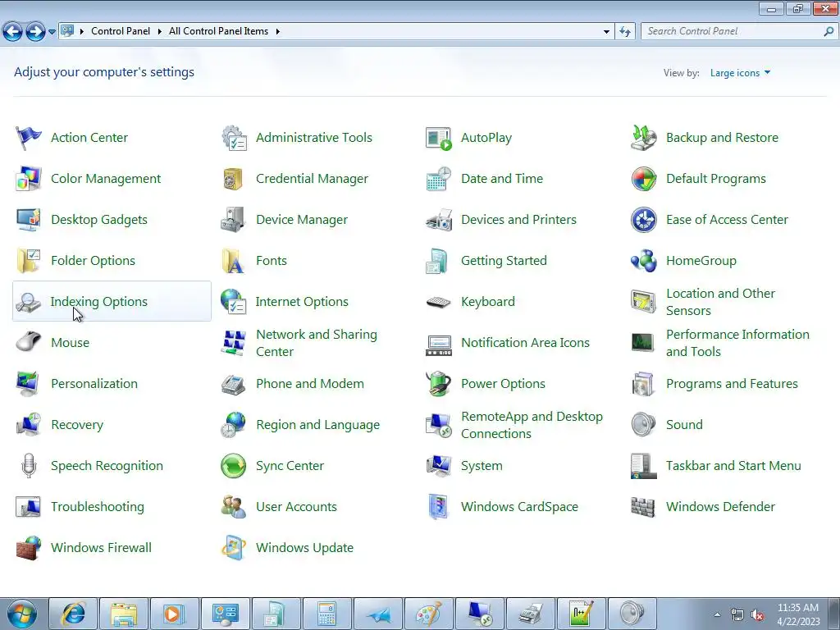The width and height of the screenshot is (840, 630).
Task: Open the Troubleshooting icon
Action: point(29,507)
